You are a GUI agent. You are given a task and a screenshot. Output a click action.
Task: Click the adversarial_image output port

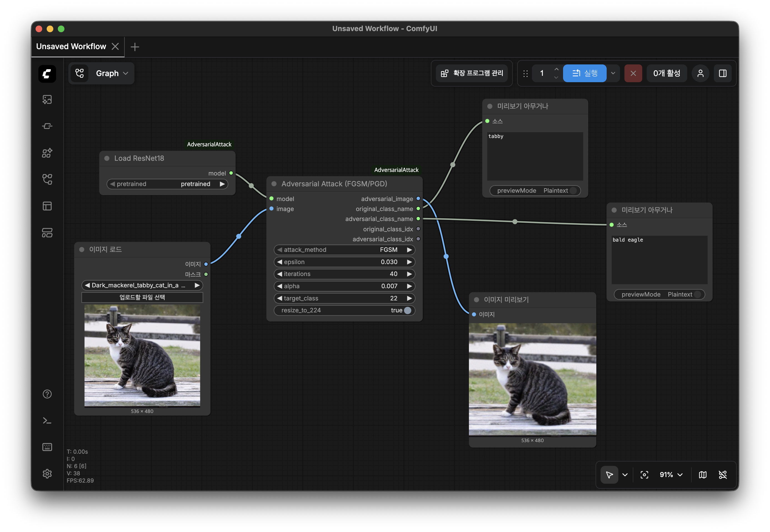click(418, 199)
